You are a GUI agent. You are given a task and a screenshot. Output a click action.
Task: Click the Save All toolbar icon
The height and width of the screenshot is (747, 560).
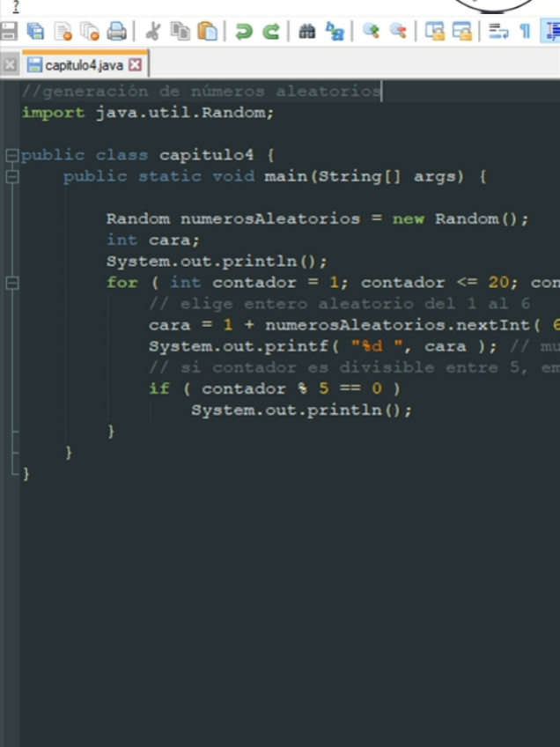tap(36, 32)
